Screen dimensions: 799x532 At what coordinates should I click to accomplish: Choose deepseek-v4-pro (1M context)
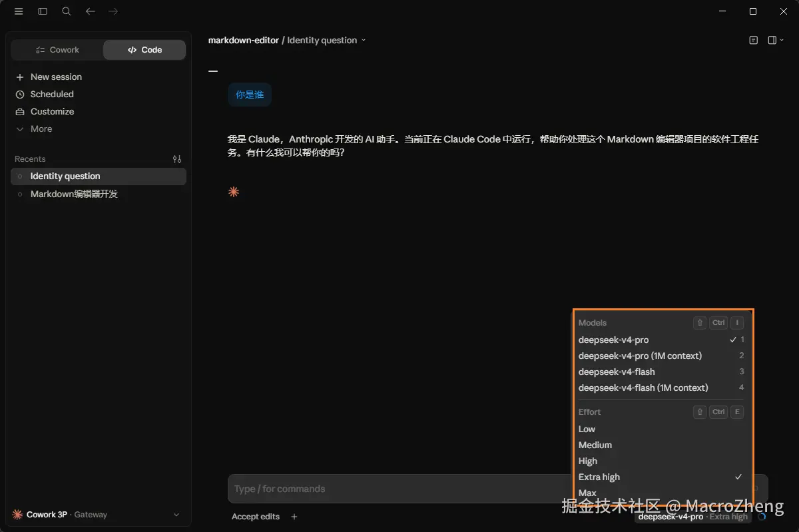[661, 356]
